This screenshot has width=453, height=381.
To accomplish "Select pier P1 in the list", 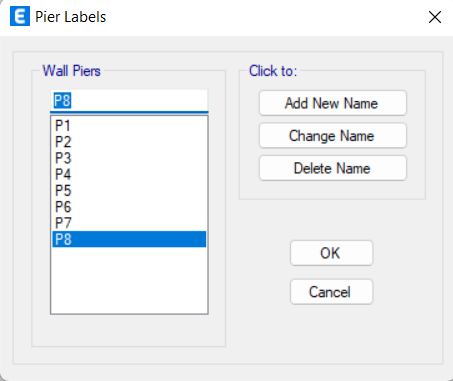I will [x=129, y=126].
